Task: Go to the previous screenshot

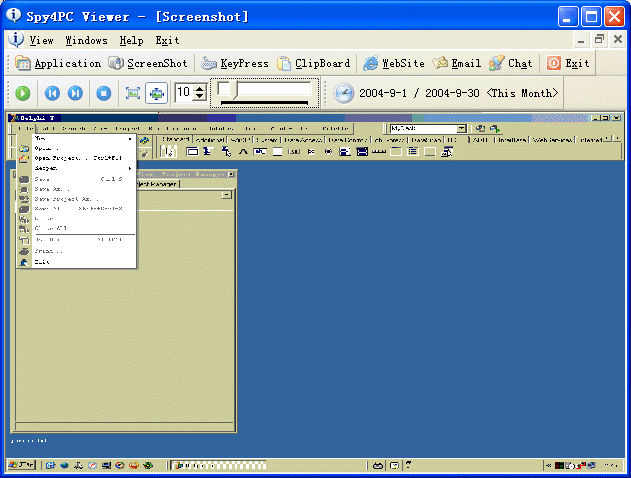Action: coord(52,93)
